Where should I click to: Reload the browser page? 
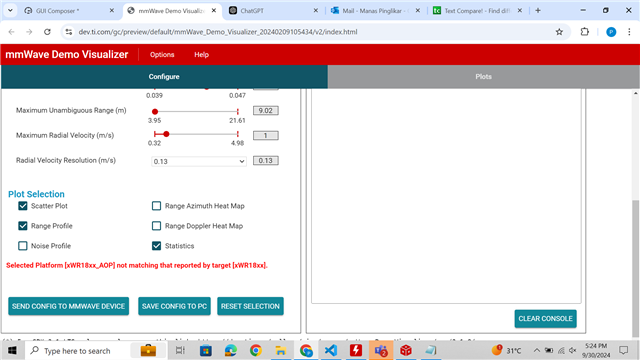(47, 32)
